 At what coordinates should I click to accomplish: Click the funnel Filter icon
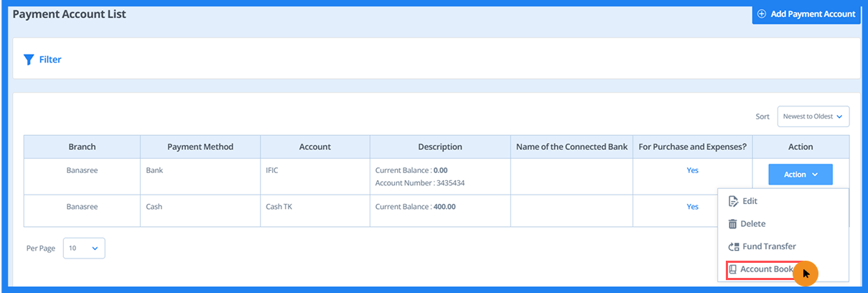point(29,60)
